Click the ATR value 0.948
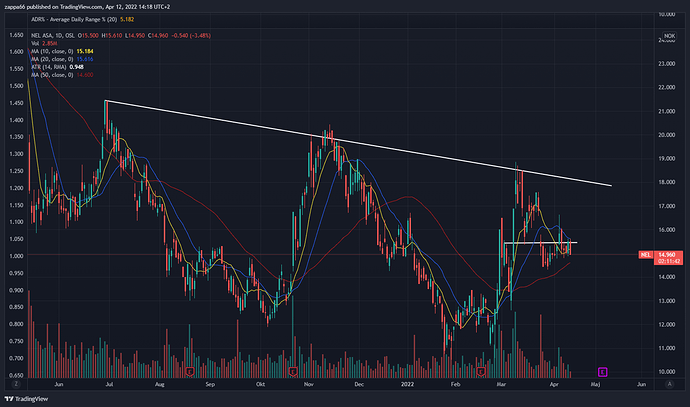 click(x=77, y=67)
